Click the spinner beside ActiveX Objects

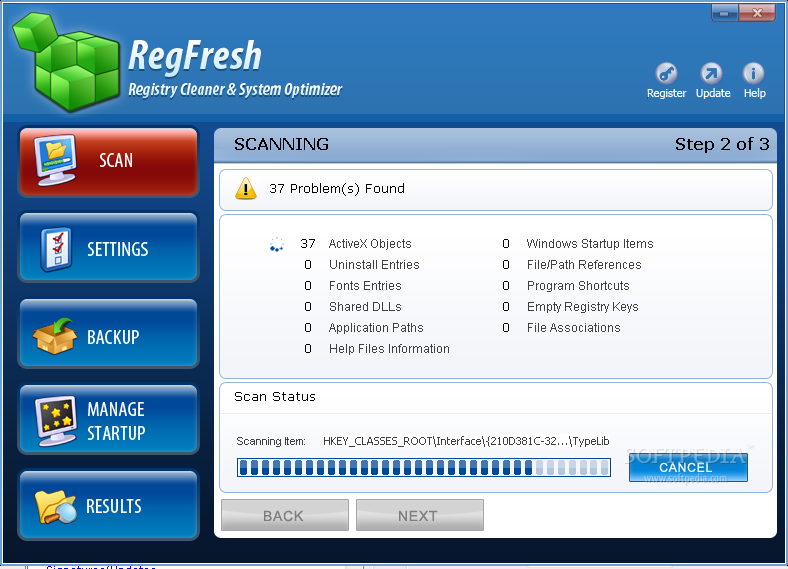(x=276, y=244)
